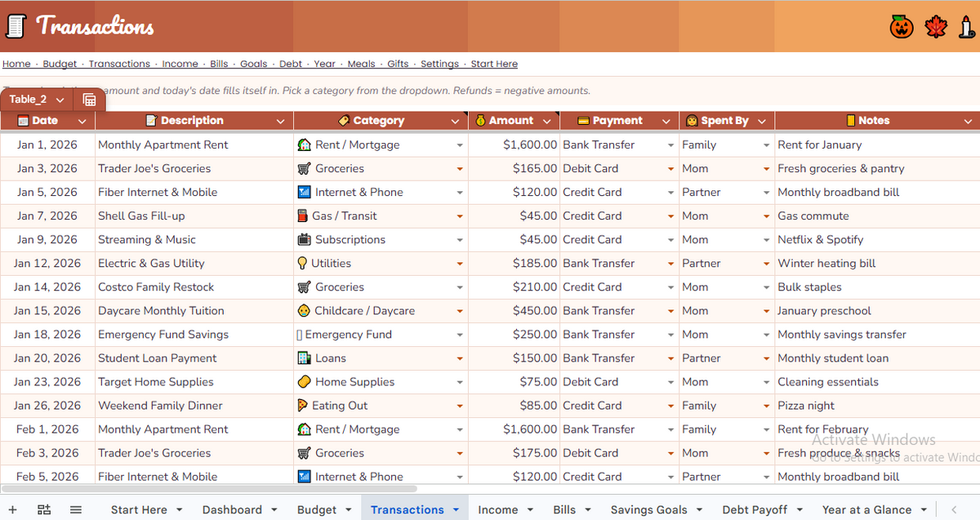980x520 pixels.
Task: Click the scroll icon beside Transactions title
Action: 15,27
